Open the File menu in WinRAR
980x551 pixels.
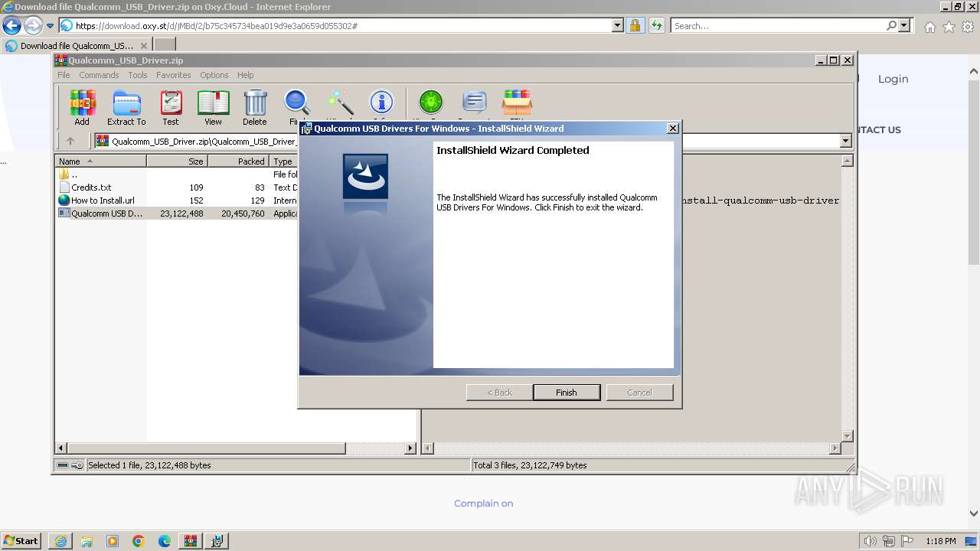tap(64, 75)
